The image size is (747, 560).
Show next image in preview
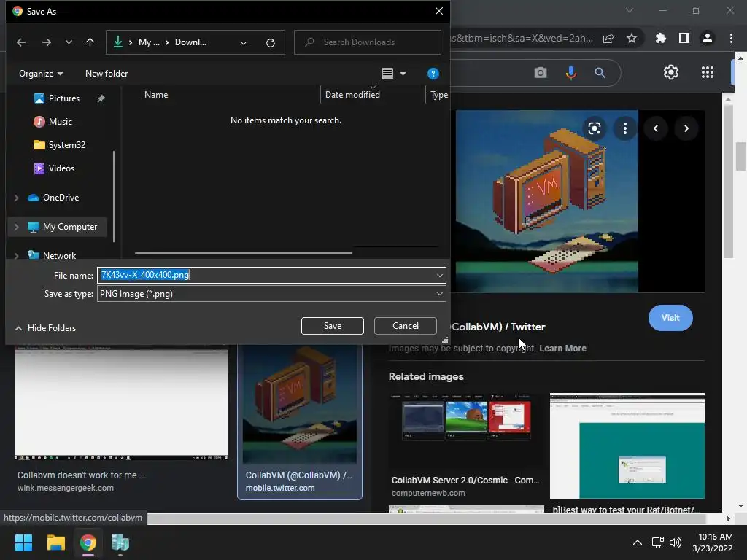click(686, 128)
